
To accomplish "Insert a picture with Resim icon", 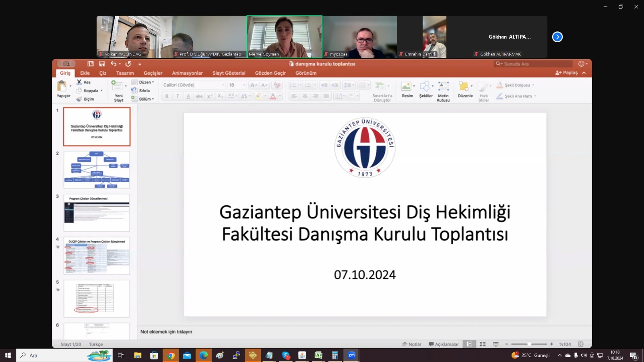I will pyautogui.click(x=407, y=89).
